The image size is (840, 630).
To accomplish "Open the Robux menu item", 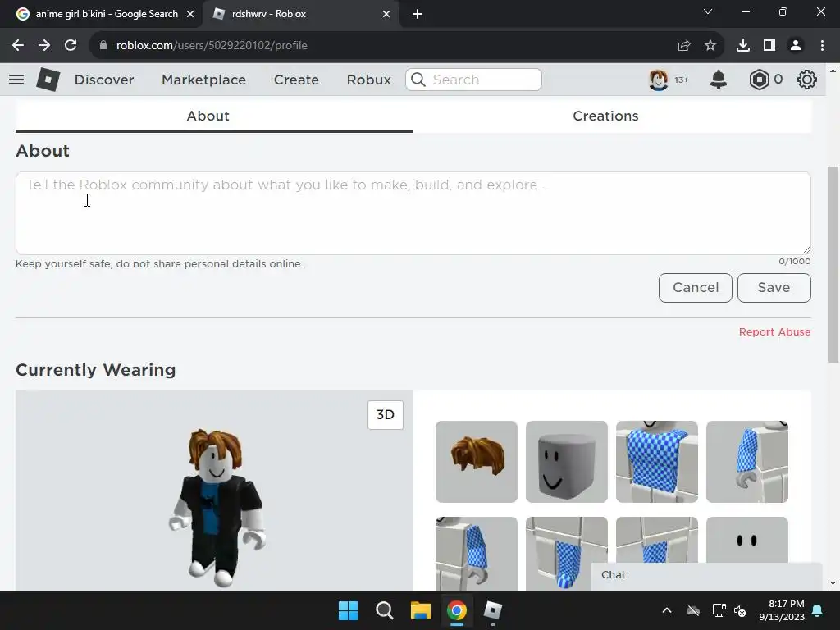I will point(368,80).
